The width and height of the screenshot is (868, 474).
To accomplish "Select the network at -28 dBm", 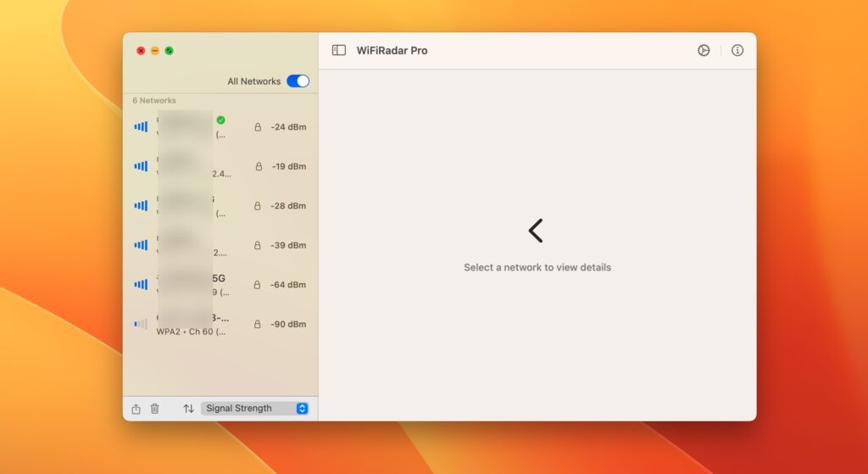I will click(x=220, y=205).
